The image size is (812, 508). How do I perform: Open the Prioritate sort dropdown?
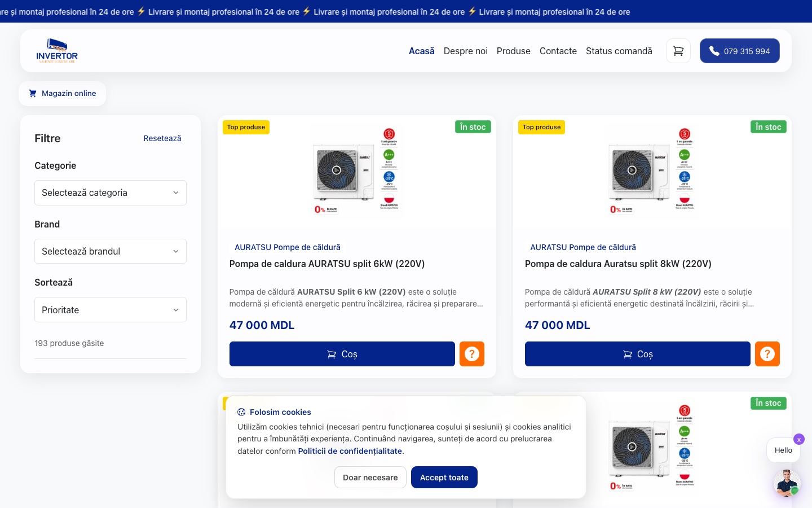111,310
